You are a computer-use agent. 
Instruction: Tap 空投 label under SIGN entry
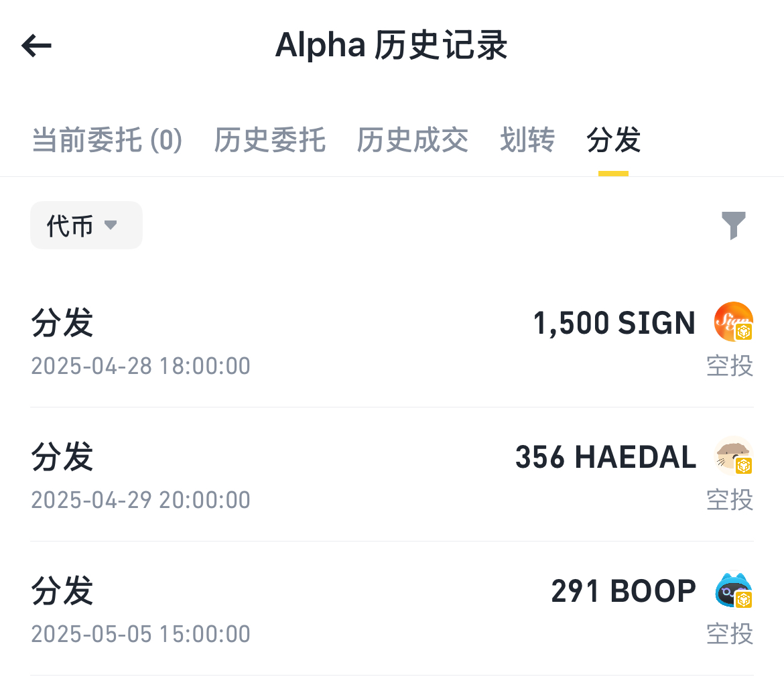point(730,365)
